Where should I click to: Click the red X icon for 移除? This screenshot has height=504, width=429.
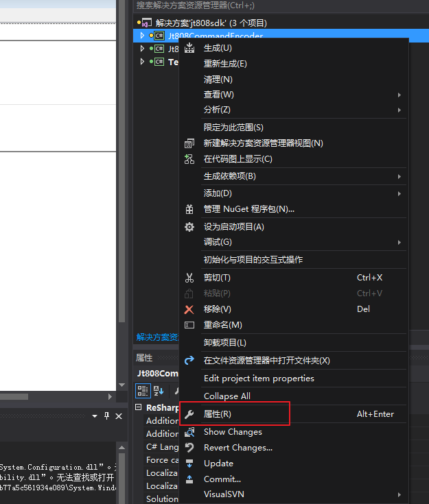(x=189, y=309)
